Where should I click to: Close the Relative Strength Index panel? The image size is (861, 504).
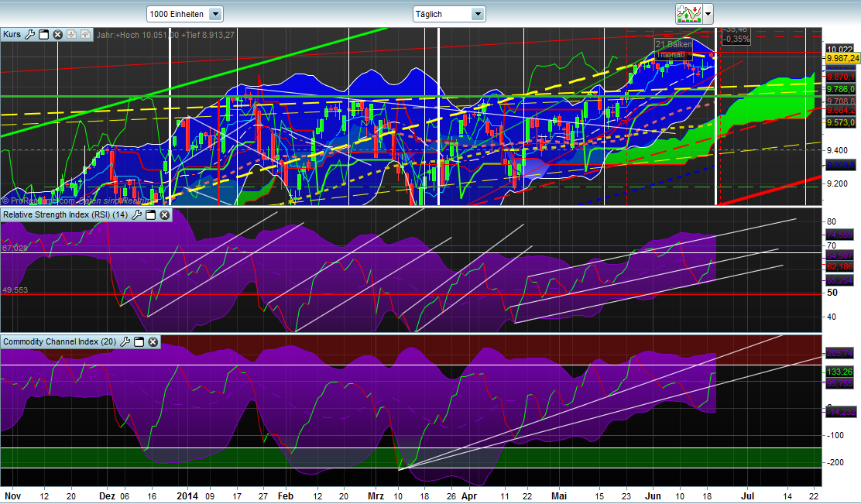click(163, 214)
